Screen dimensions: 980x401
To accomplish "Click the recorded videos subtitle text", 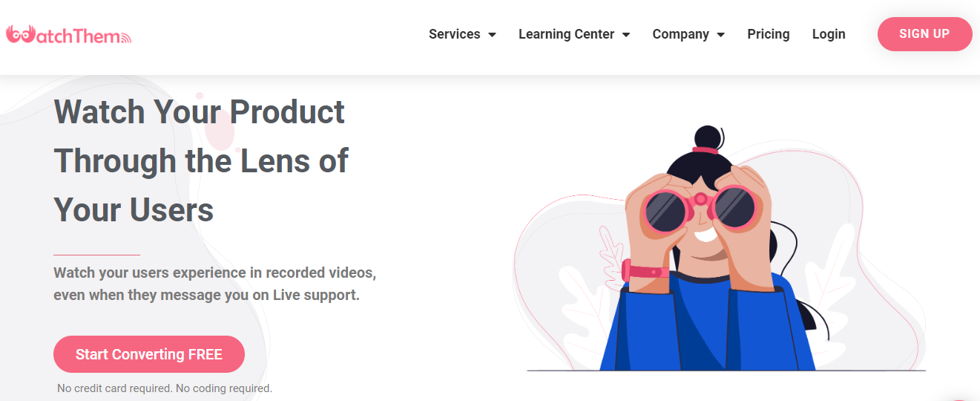I will tap(214, 284).
